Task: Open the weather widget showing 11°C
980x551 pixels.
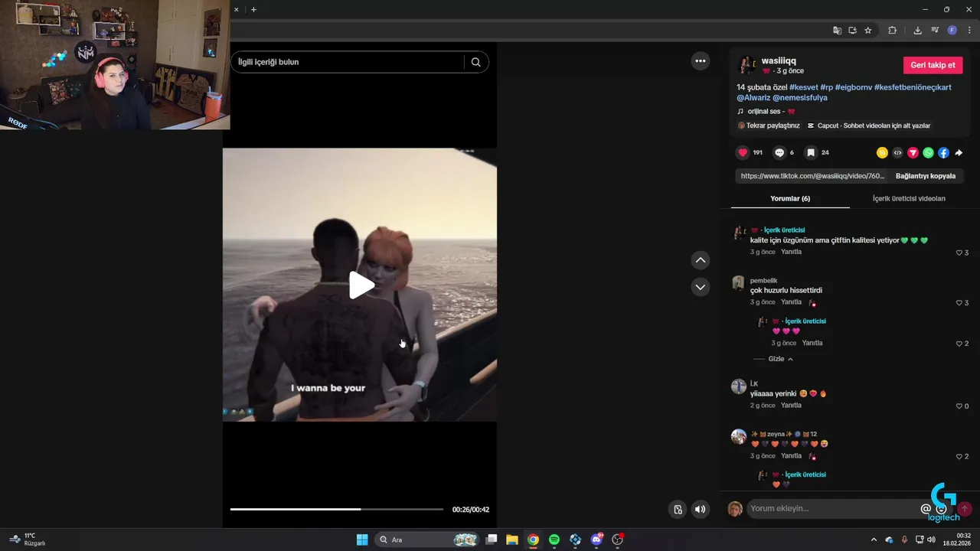Action: pyautogui.click(x=28, y=540)
